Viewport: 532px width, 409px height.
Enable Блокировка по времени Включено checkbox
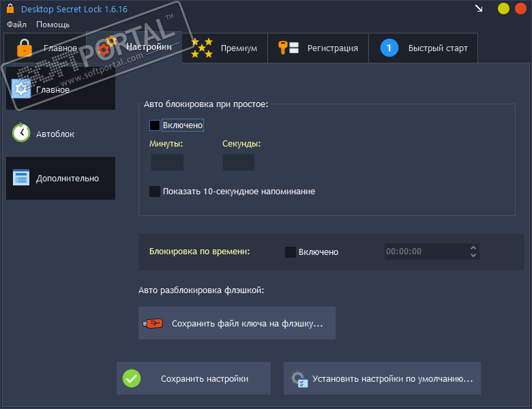pyautogui.click(x=291, y=252)
